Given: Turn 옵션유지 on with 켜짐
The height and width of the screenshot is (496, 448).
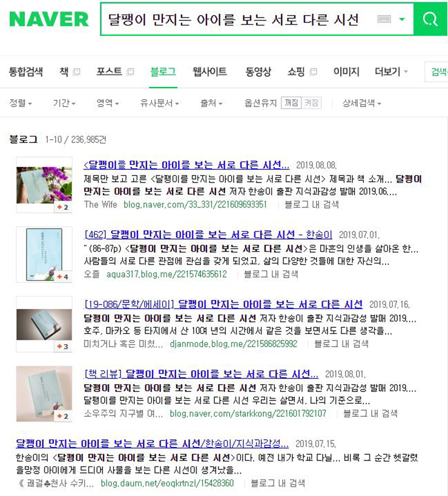Looking at the screenshot, I should (311, 103).
